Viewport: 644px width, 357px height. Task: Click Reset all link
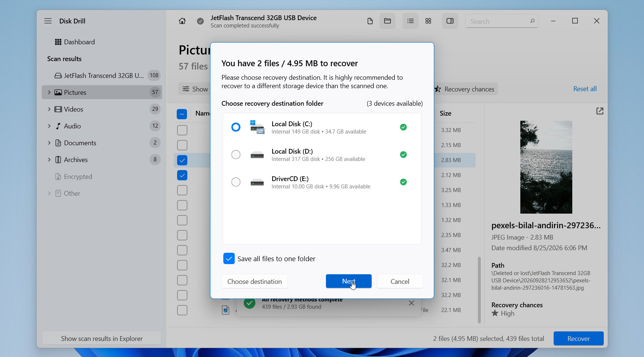click(585, 89)
